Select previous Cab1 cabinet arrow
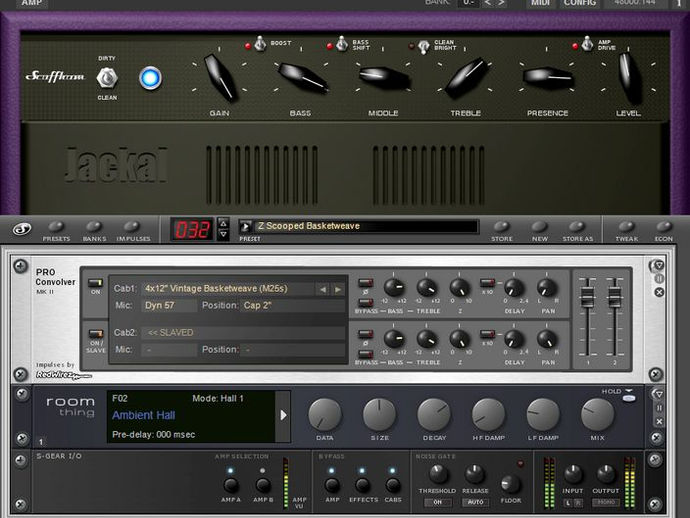 pyautogui.click(x=323, y=290)
